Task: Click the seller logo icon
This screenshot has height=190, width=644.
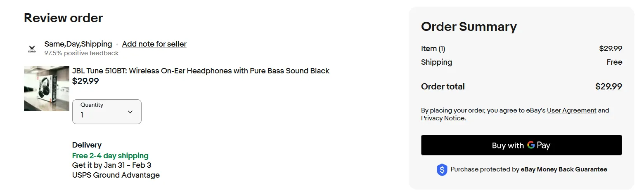Action: coord(32,49)
